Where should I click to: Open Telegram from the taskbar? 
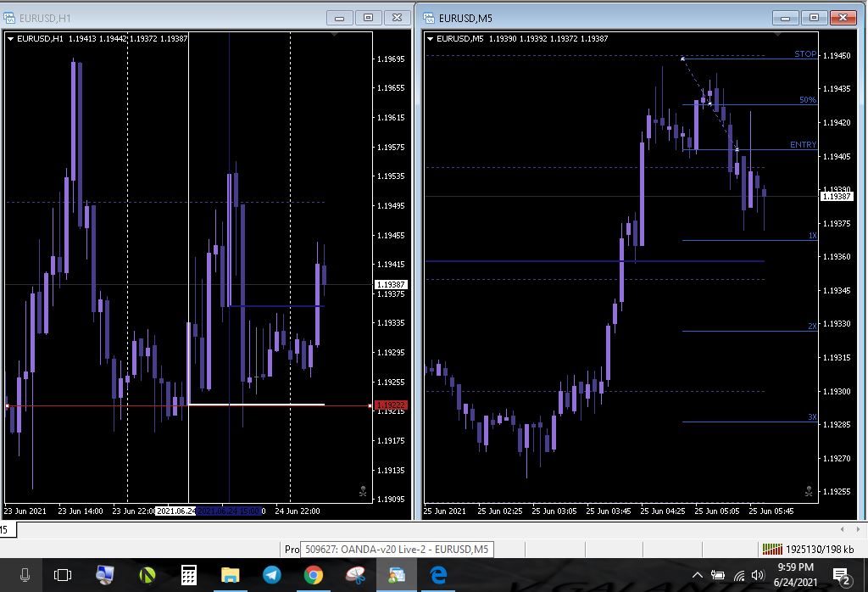(x=271, y=575)
